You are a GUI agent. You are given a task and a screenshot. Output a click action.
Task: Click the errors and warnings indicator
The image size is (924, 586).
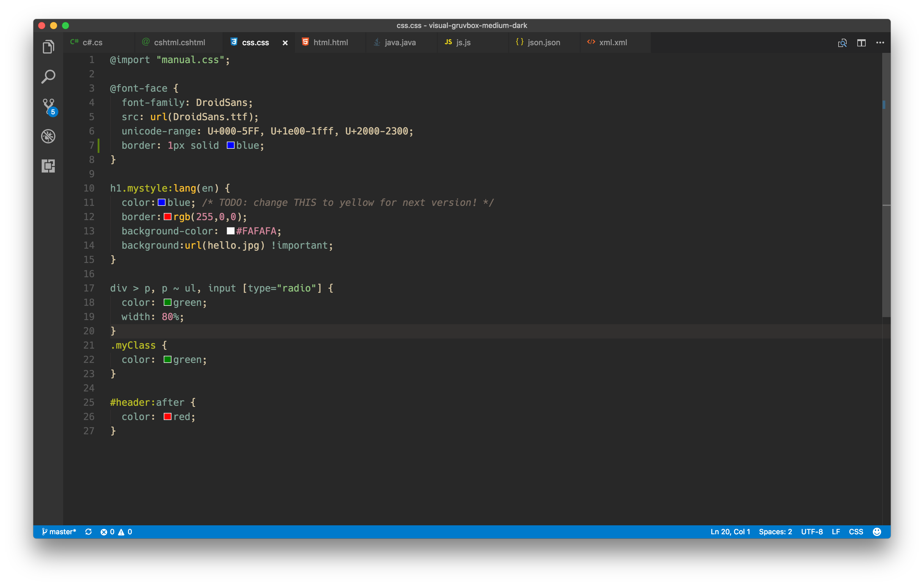(x=116, y=532)
